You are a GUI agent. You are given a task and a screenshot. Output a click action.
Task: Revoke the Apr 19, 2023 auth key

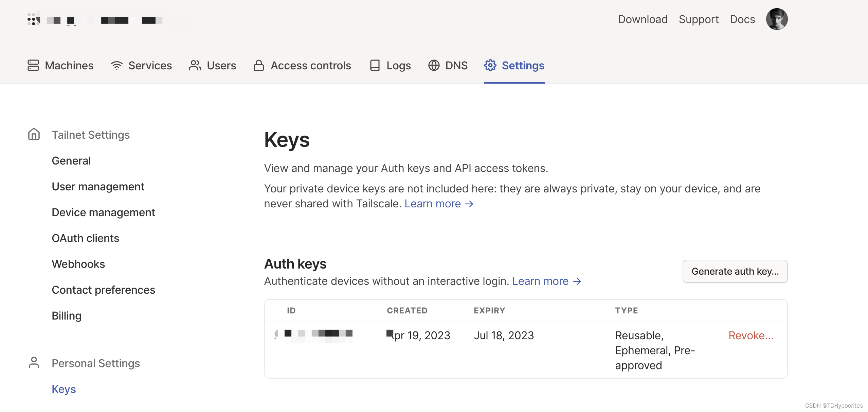751,336
